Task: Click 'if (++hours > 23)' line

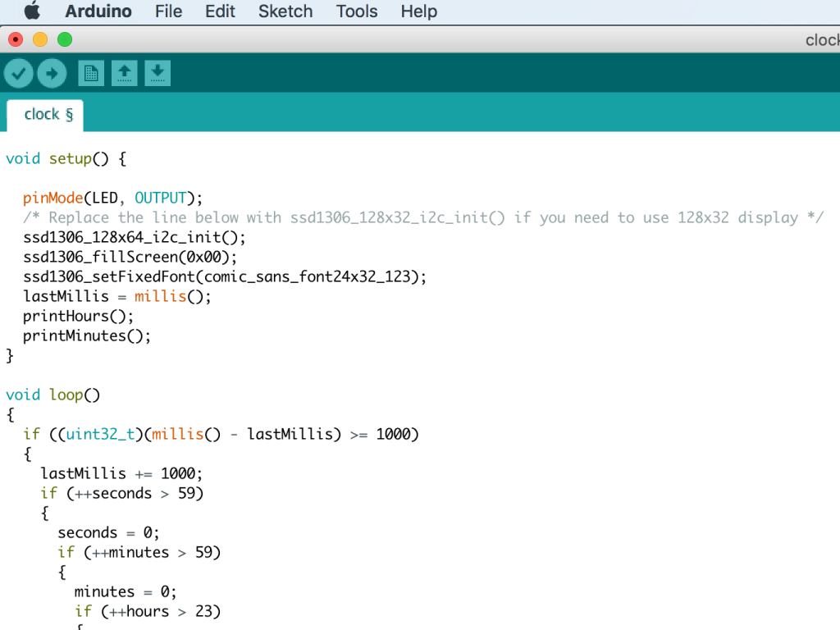Action: [148, 612]
